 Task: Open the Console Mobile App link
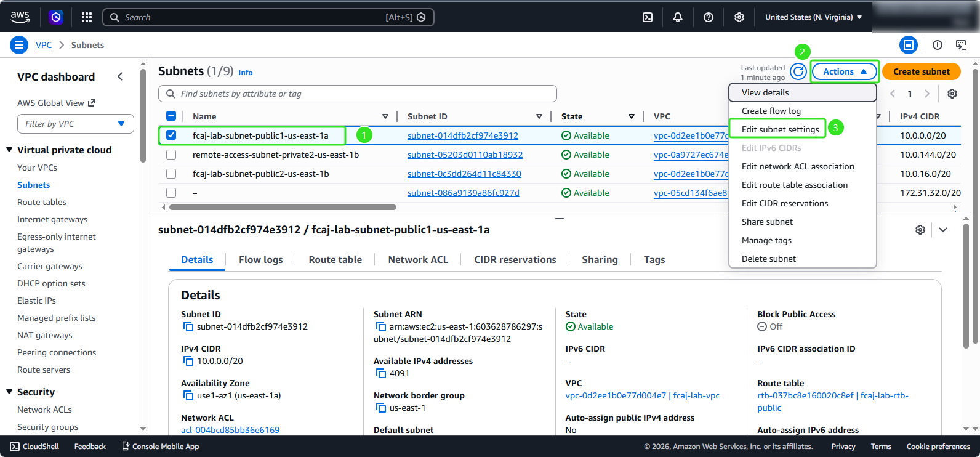coord(160,447)
